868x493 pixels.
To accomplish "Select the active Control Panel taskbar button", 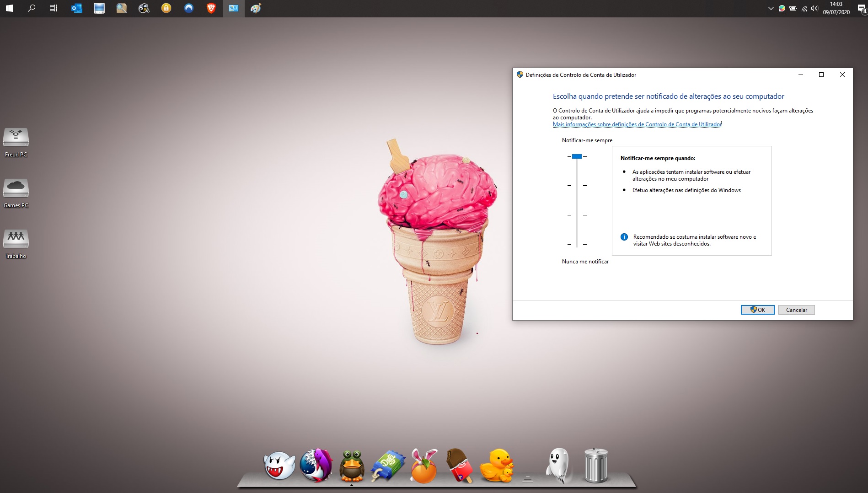I will (233, 8).
